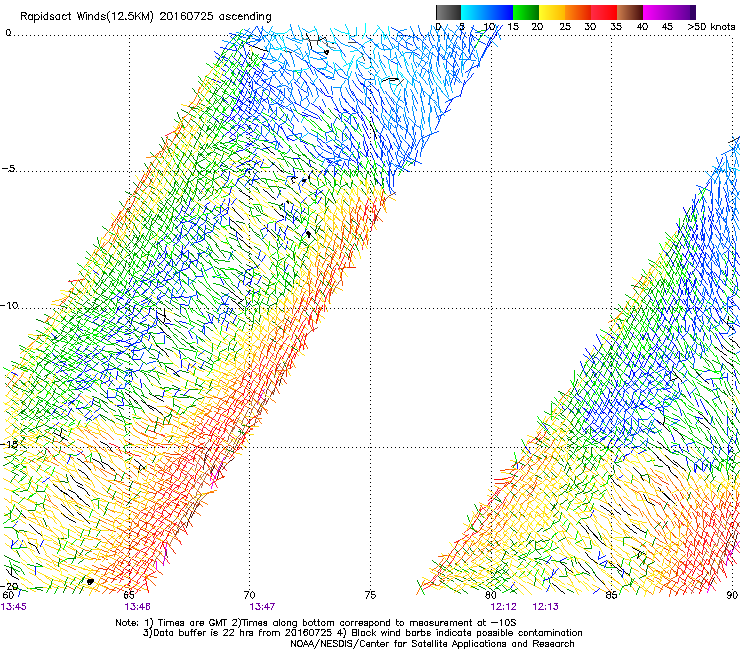Click the purple time stamp '12:12'
Image resolution: width=740 pixels, height=650 pixels.
(x=503, y=607)
